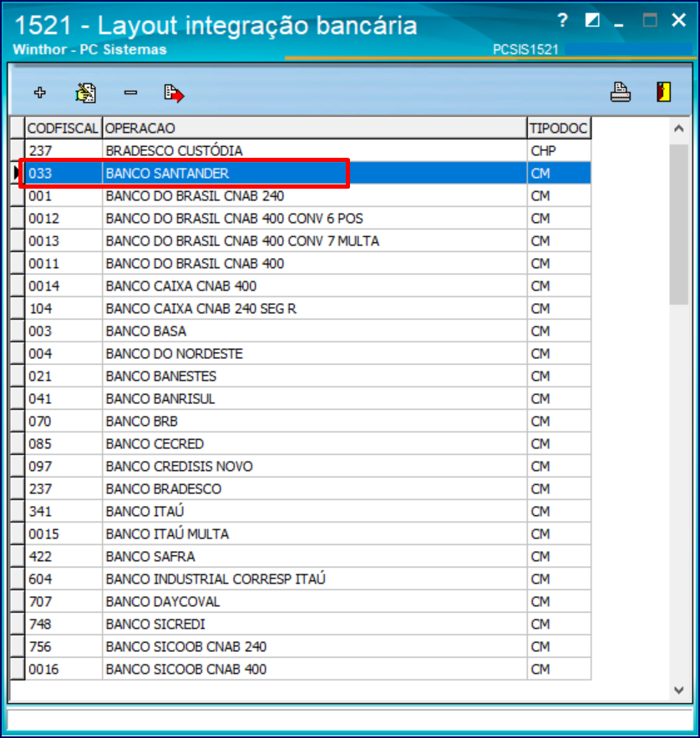Click the CM cell in BANCO BRB row
The width and height of the screenshot is (700, 738).
(559, 422)
